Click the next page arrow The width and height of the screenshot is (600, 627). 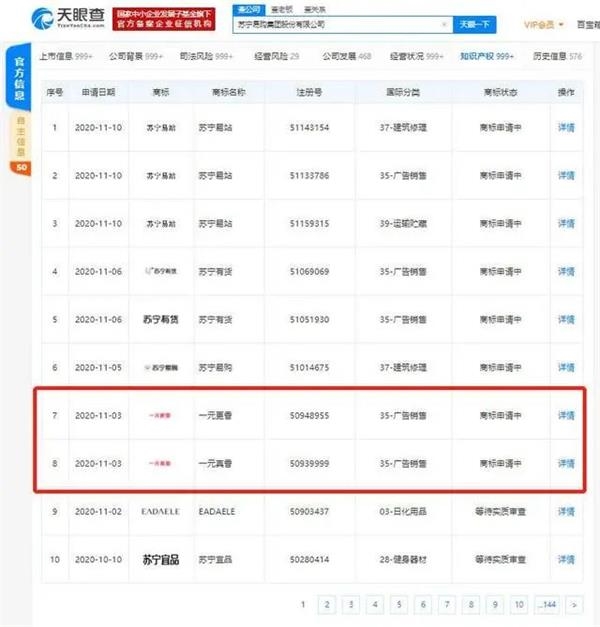(x=574, y=605)
